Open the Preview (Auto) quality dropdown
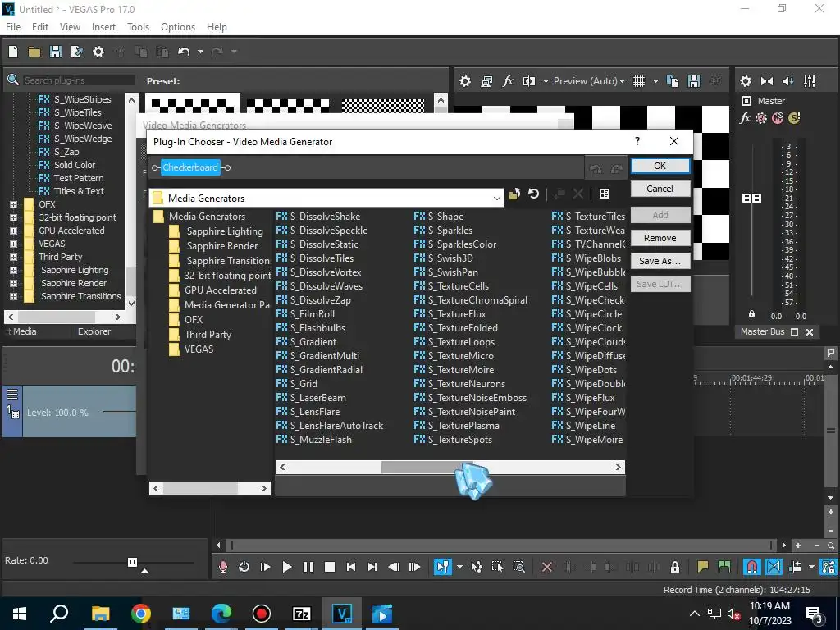Screen dimensions: 840x630 tap(589, 81)
